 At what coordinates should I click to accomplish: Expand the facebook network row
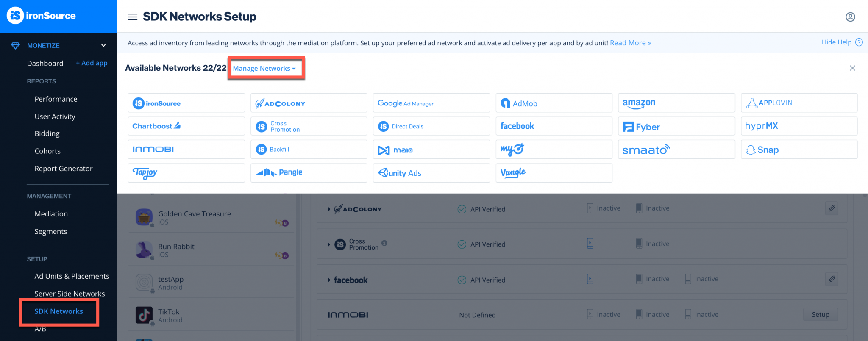tap(329, 280)
